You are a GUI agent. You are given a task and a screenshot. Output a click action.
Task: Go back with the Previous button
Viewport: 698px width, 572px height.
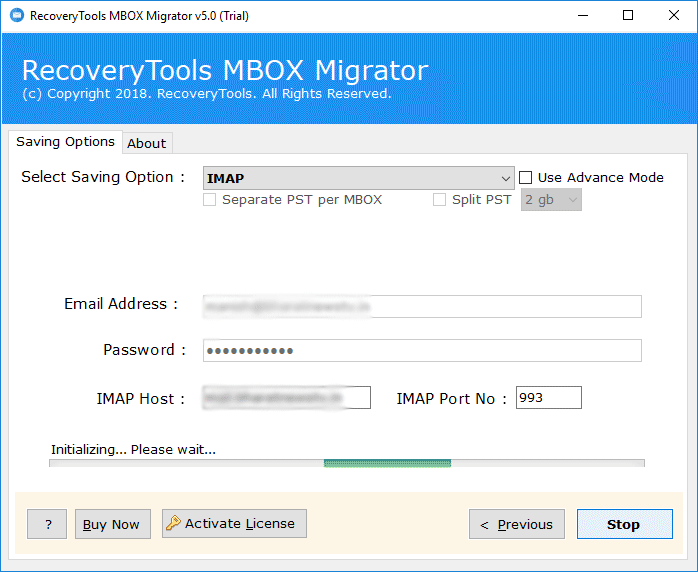pyautogui.click(x=517, y=524)
